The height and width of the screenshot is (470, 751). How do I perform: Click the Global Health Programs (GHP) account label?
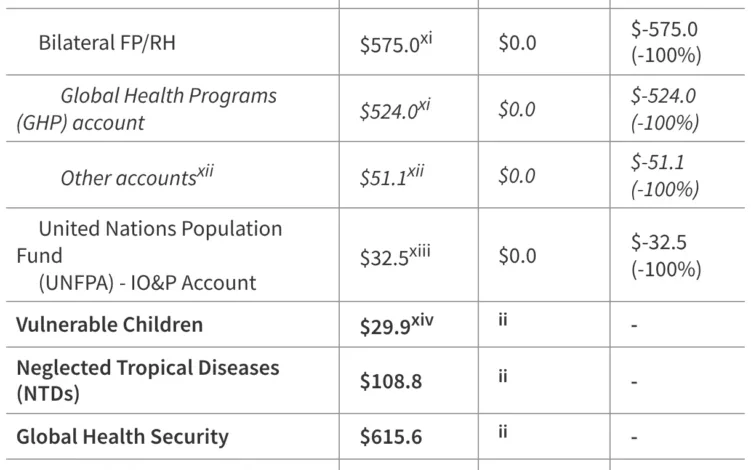click(x=147, y=109)
